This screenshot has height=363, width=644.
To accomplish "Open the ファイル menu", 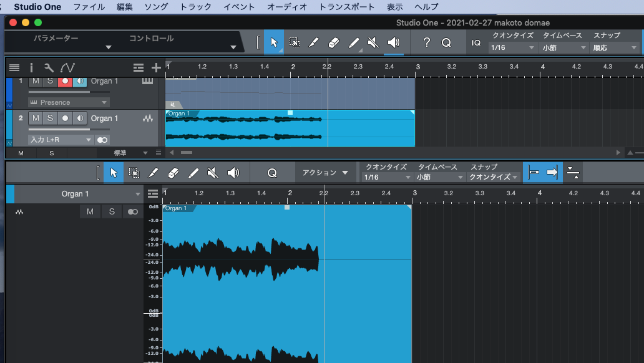I will (x=89, y=7).
